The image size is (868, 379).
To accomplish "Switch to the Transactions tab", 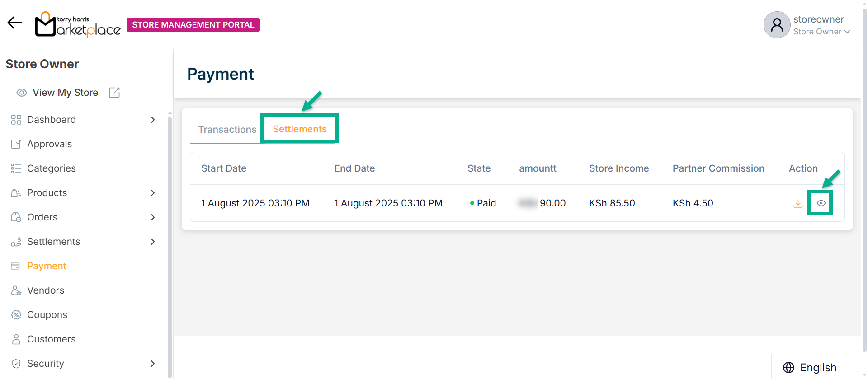I will pos(227,130).
